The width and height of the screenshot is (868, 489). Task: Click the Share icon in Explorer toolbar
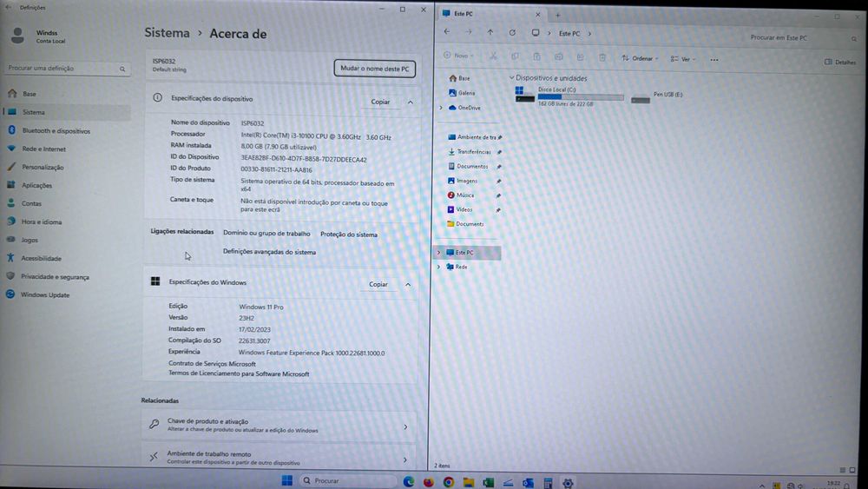(580, 57)
